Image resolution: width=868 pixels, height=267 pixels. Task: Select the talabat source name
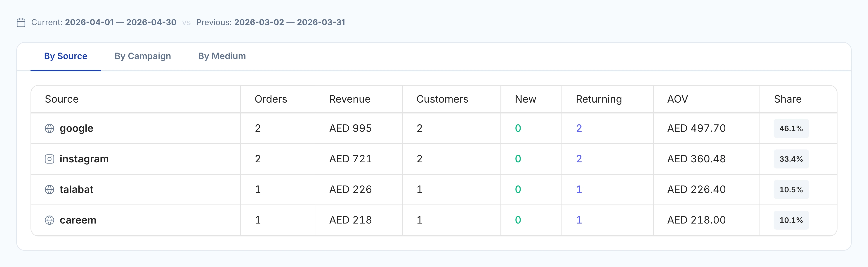tap(76, 189)
